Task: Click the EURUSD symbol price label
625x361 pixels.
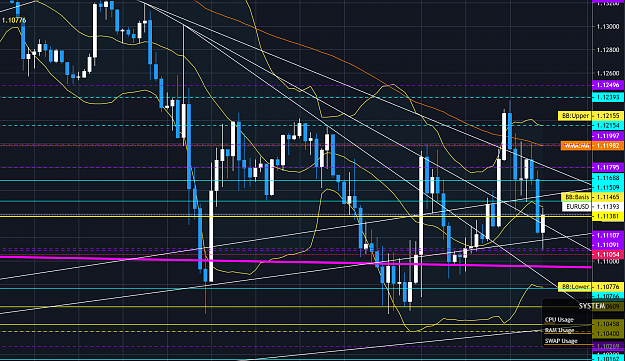Action: pos(576,206)
